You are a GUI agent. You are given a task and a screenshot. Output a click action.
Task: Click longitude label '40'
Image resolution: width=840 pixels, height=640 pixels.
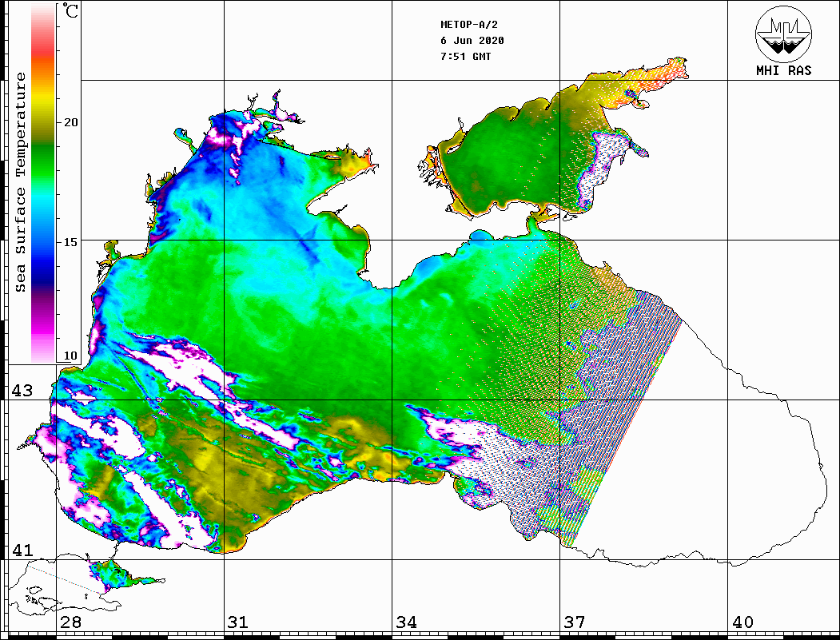coord(742,622)
